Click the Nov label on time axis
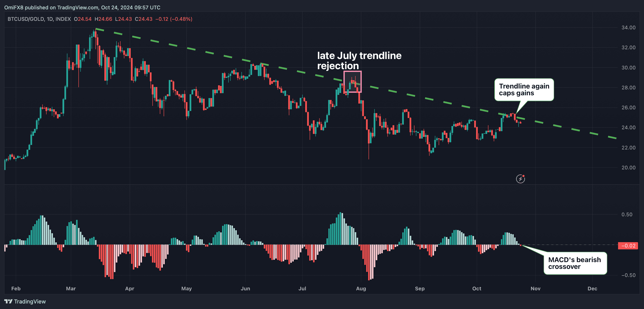644x309 pixels. [536, 289]
